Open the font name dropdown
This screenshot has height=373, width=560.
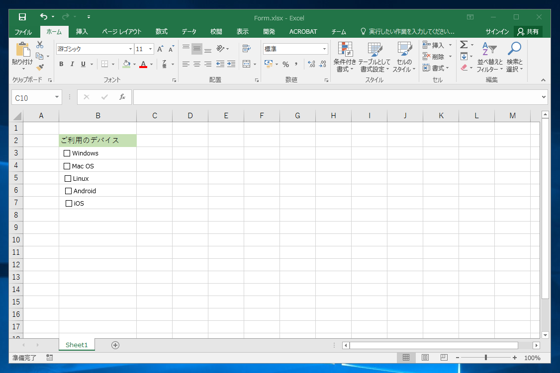pos(130,49)
